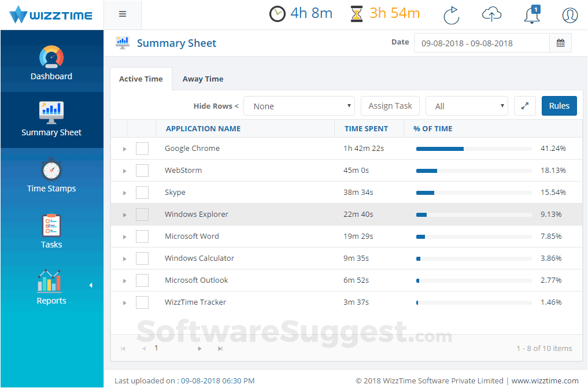Screen dimensions: 588x388
Task: Open Summary Sheet from the sidebar
Action: (51, 120)
